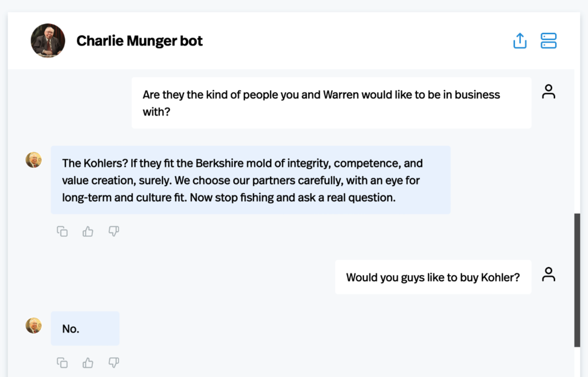Click the share/export icon in header
This screenshot has height=377, width=588.
(x=520, y=41)
